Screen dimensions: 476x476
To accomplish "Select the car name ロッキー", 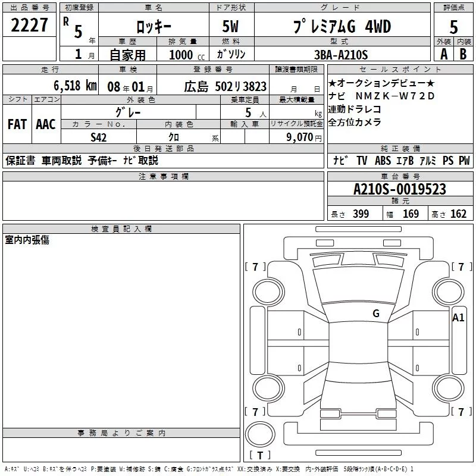I will [x=154, y=27].
